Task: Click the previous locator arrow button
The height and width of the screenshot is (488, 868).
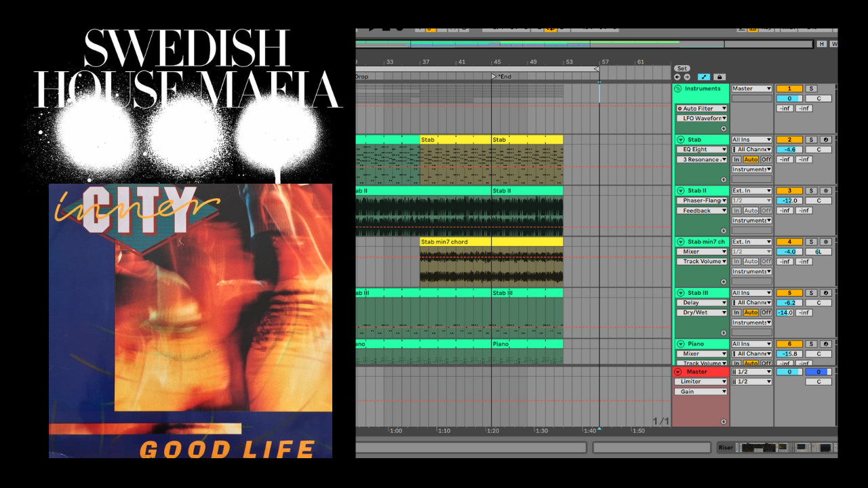Action: tap(678, 77)
